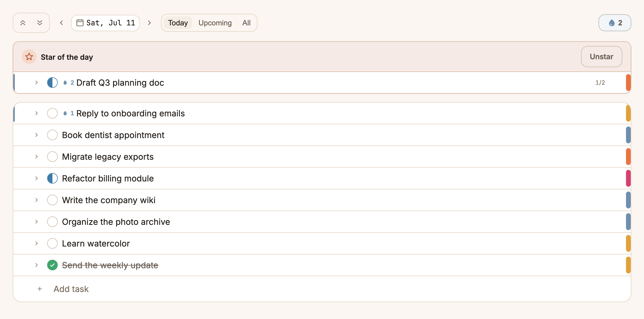Open Book dentist appointment task
Image resolution: width=644 pixels, height=319 pixels.
click(x=113, y=135)
